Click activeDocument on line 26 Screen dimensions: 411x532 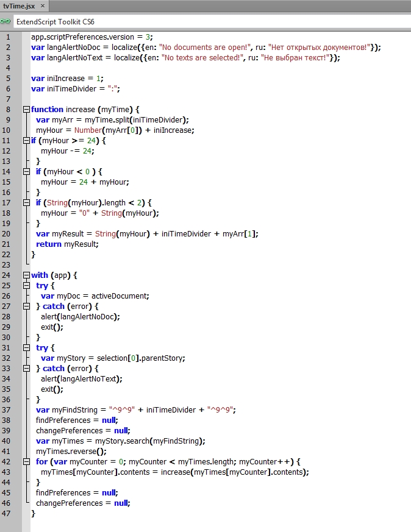coord(119,296)
